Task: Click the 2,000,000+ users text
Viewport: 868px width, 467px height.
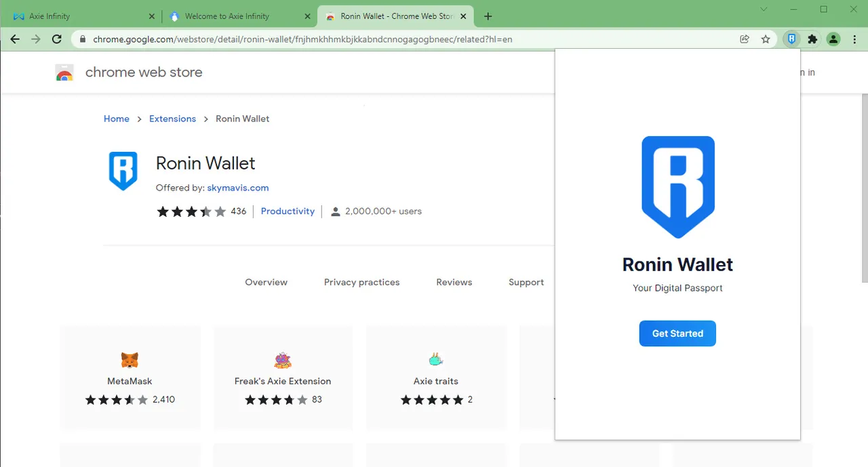Action: [x=383, y=211]
